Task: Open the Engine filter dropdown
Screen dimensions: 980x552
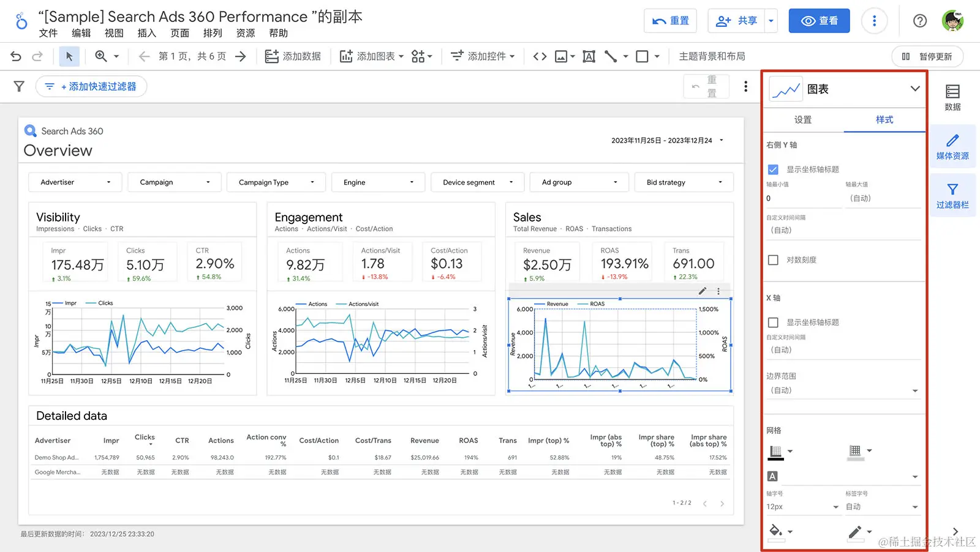Action: pyautogui.click(x=378, y=182)
